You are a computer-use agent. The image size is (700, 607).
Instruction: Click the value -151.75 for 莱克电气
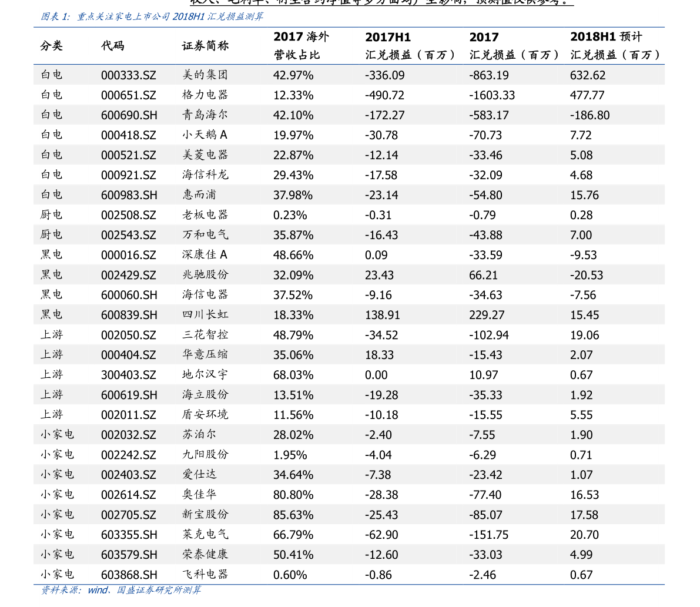coord(489,535)
